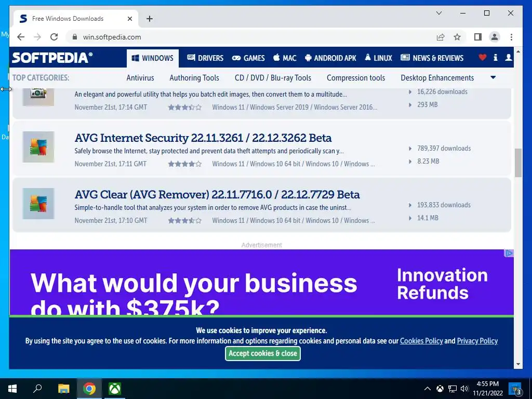Open CD / DVD / Blu-ray Tools category
532x399 pixels.
[273, 78]
